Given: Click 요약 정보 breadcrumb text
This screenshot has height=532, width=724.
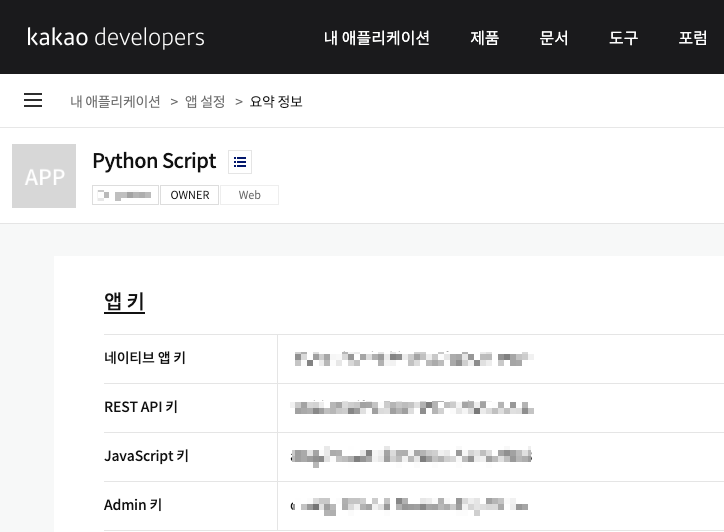Looking at the screenshot, I should (276, 101).
